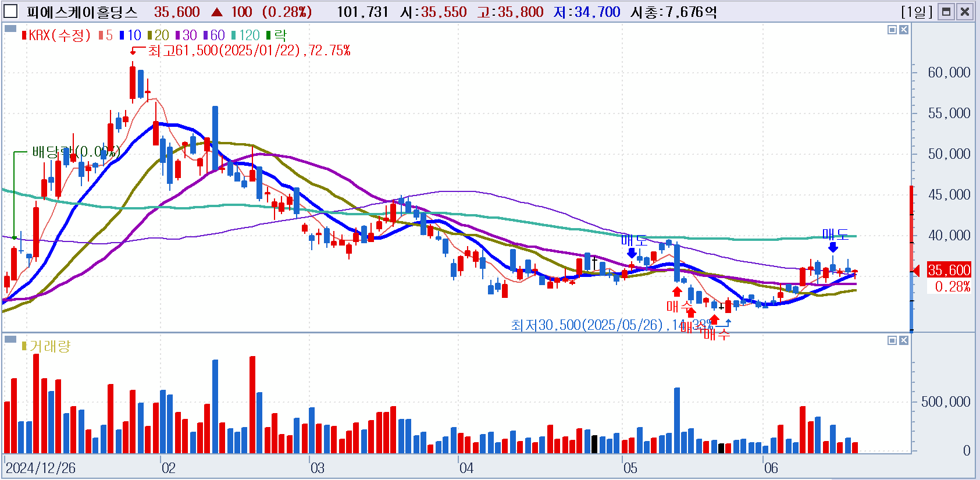Open the price chart panel menu icon
This screenshot has height=480, width=980.
click(10, 28)
